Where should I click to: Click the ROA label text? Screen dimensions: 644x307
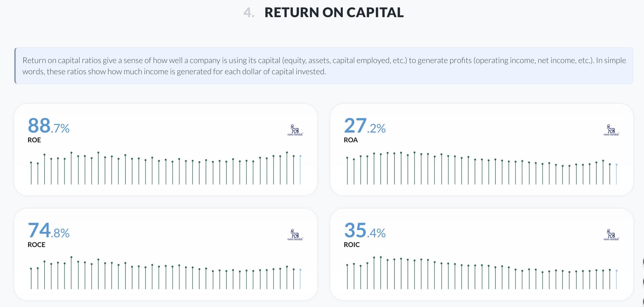pos(351,140)
